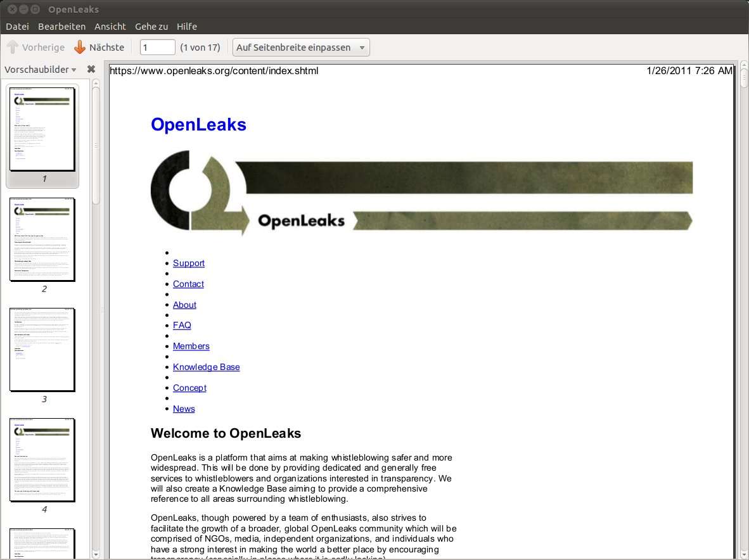Click the Support link in the document
Screen dimensions: 749x560
188,263
